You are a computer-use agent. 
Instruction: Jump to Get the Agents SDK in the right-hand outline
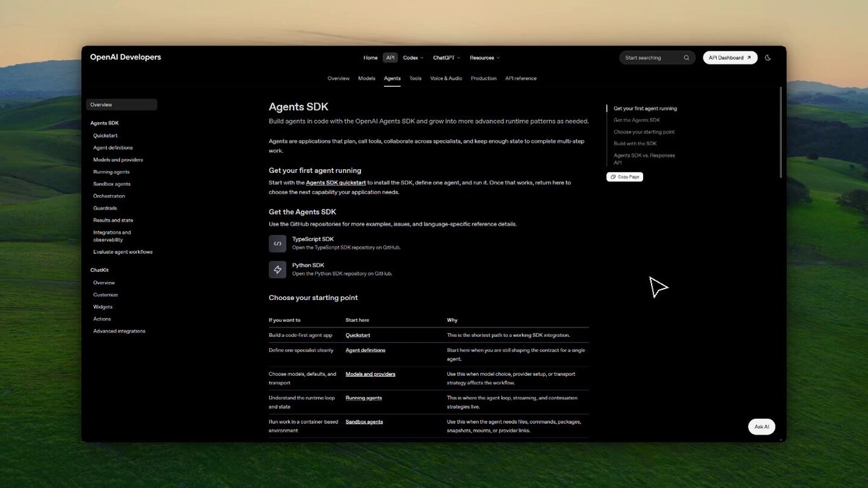(637, 120)
